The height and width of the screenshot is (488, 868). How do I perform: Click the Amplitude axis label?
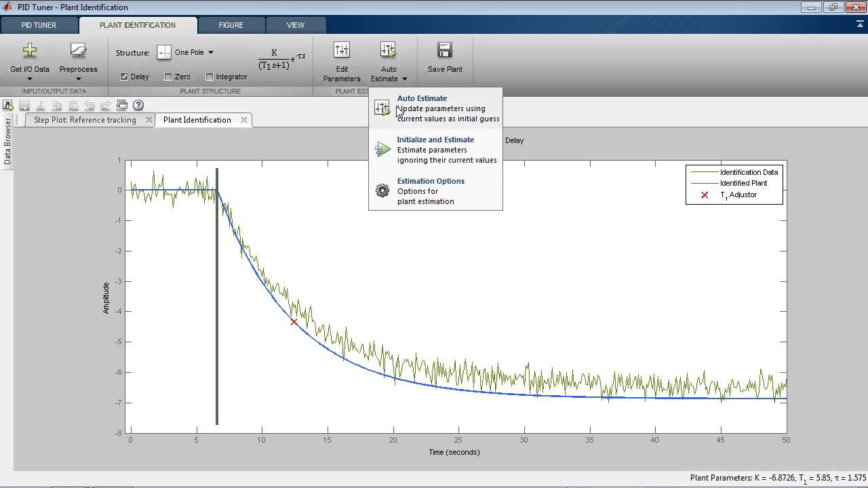(x=106, y=298)
